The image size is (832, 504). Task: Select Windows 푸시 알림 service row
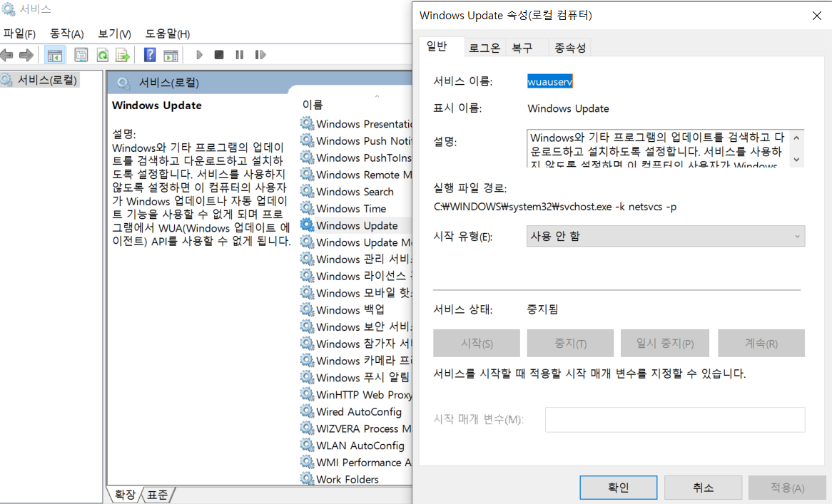[x=355, y=377]
